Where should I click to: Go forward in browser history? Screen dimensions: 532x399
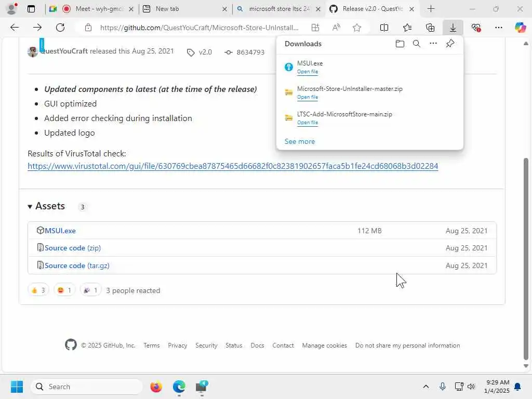click(x=37, y=28)
